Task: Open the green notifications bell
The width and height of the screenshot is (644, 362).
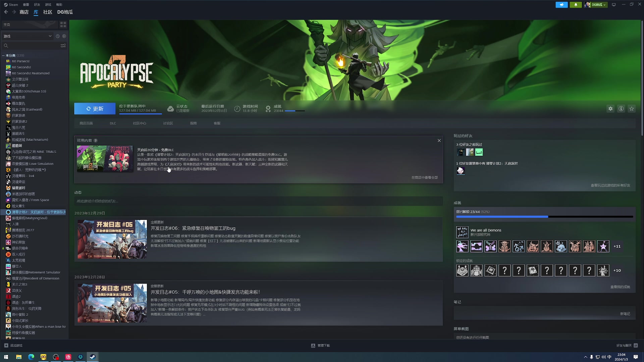Action: tap(576, 5)
